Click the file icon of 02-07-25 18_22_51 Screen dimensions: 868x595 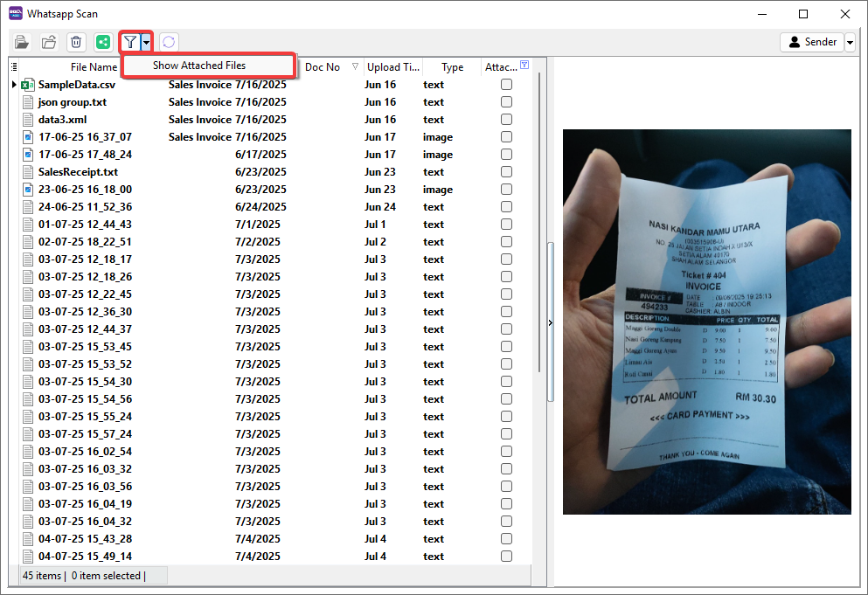(x=28, y=242)
